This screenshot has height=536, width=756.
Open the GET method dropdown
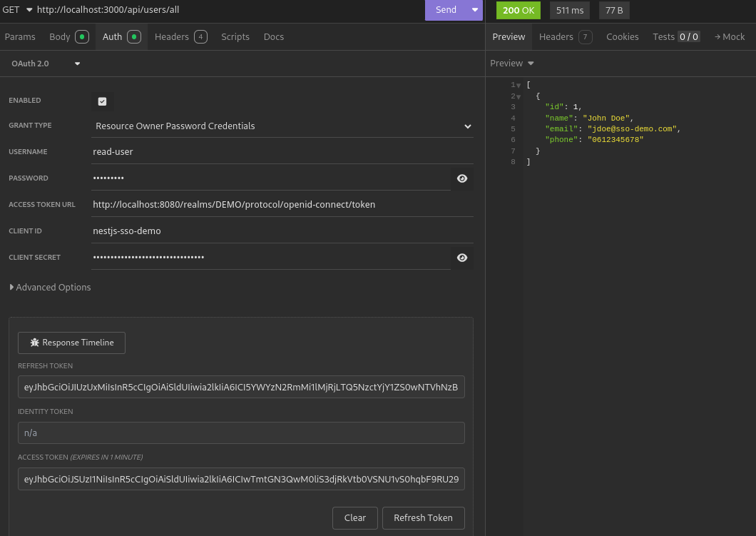[x=17, y=10]
